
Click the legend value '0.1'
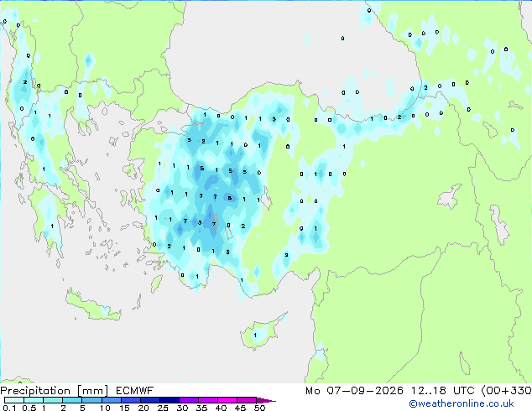pos(9,408)
